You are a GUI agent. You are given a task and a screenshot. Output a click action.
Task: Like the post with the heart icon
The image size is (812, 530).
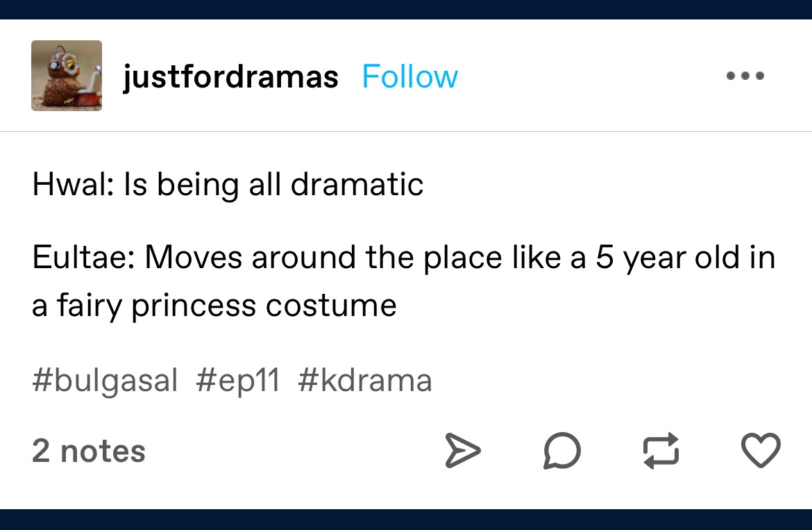pos(761,450)
